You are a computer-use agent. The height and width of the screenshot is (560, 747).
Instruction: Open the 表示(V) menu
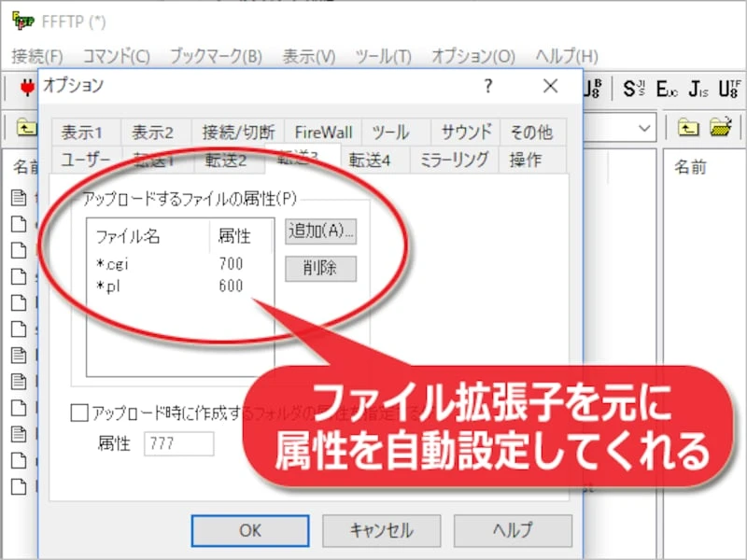(309, 57)
